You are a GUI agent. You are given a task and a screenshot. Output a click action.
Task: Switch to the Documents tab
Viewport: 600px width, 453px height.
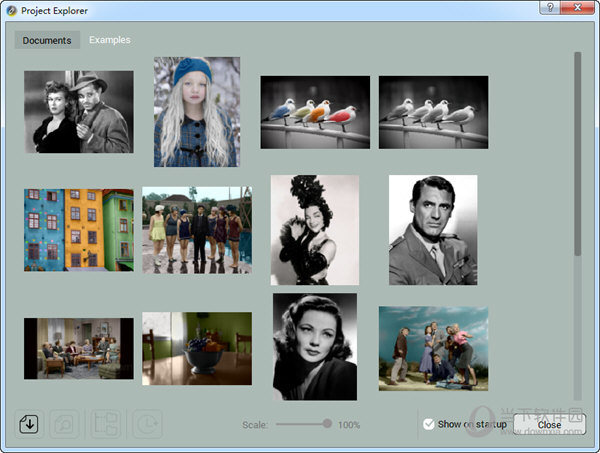click(47, 40)
